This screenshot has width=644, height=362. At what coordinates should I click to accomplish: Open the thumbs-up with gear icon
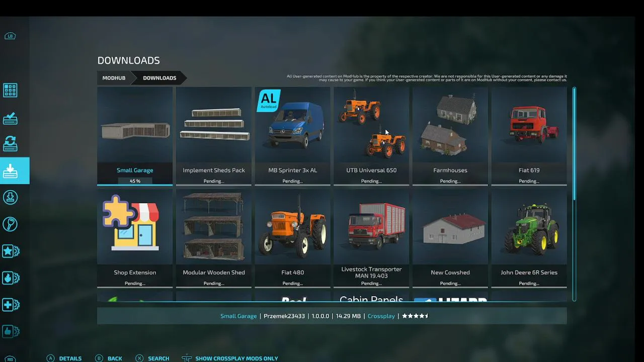[11, 331]
